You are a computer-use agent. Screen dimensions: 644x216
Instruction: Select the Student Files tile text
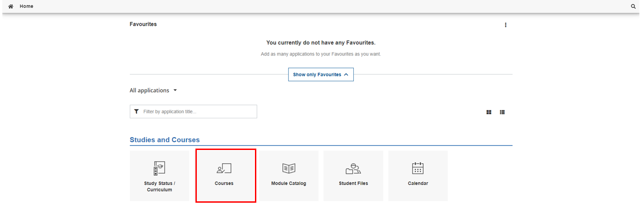tap(353, 183)
